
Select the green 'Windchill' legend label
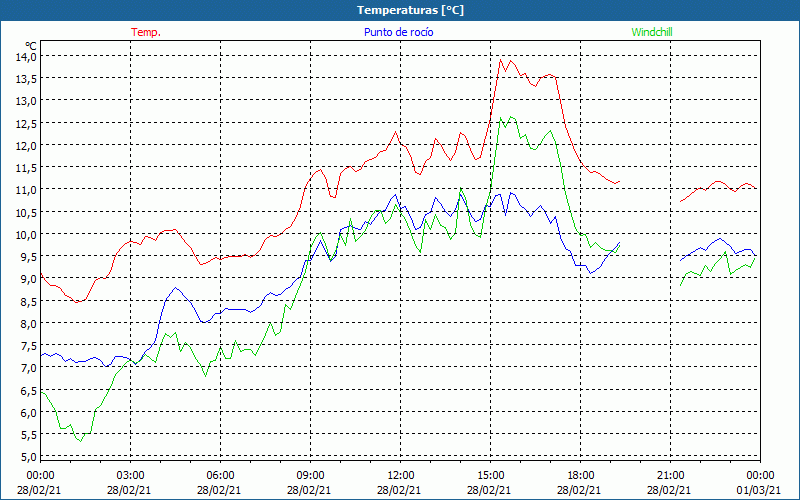(652, 32)
